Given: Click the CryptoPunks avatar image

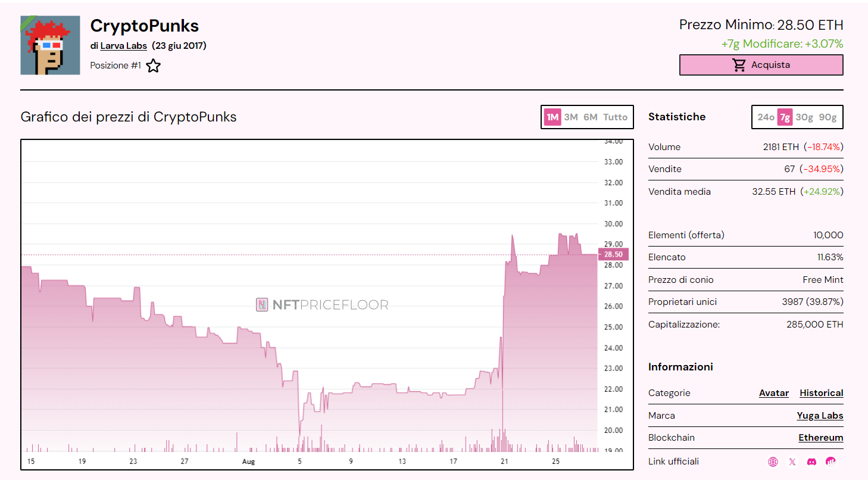Looking at the screenshot, I should click(x=50, y=45).
